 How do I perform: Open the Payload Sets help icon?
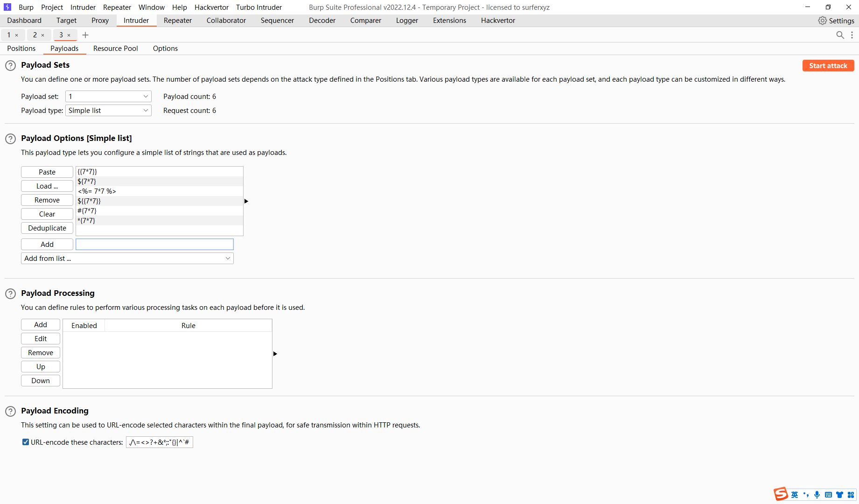point(10,66)
